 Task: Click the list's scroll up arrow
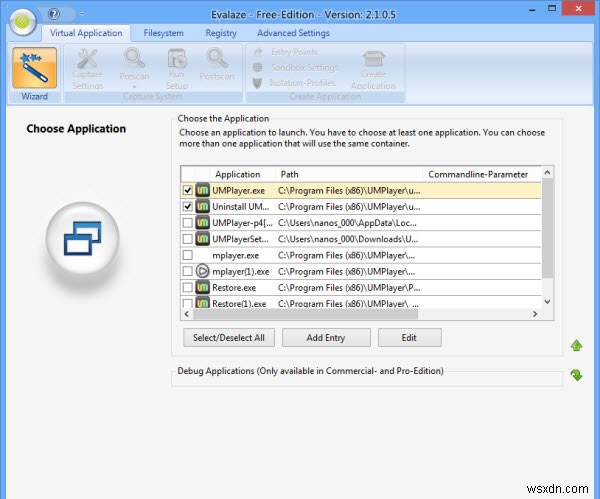[548, 173]
